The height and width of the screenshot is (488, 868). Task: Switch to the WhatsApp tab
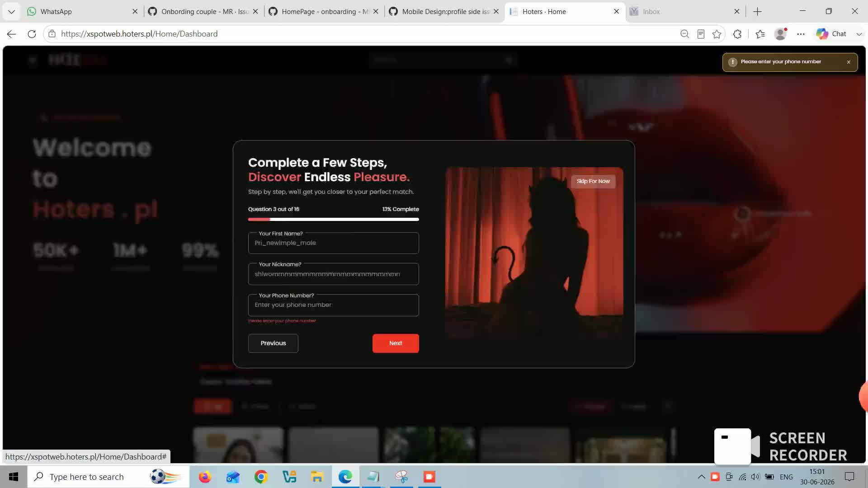81,12
